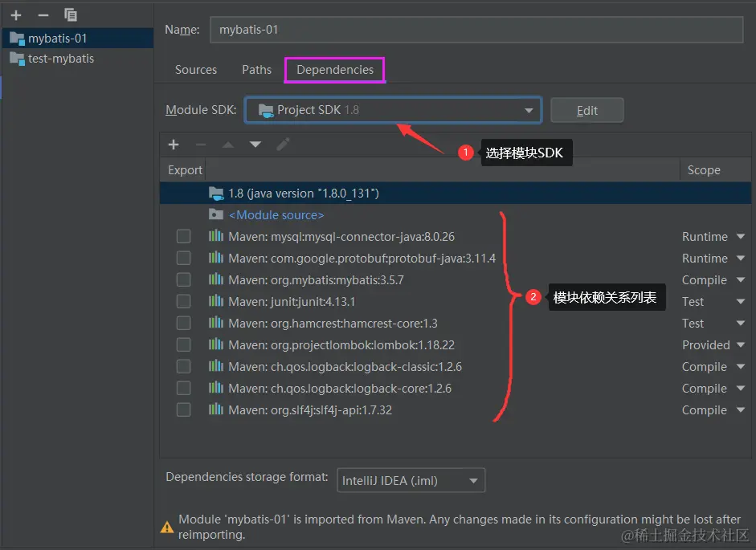Click library icon of logback-classic
The height and width of the screenshot is (550, 756).
(x=216, y=366)
